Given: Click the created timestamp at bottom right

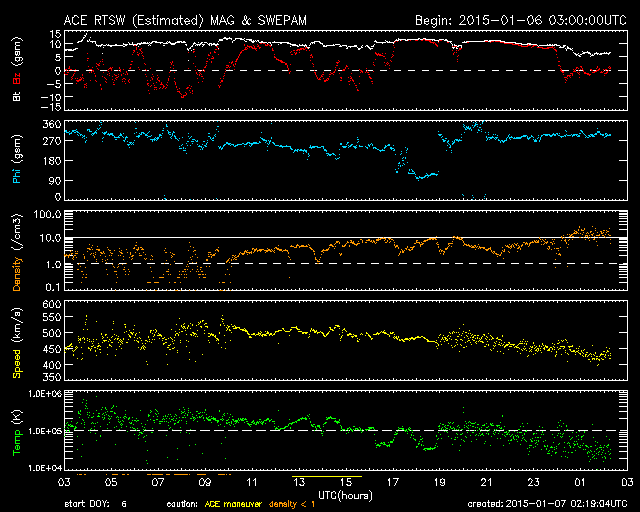Looking at the screenshot, I should (x=547, y=504).
